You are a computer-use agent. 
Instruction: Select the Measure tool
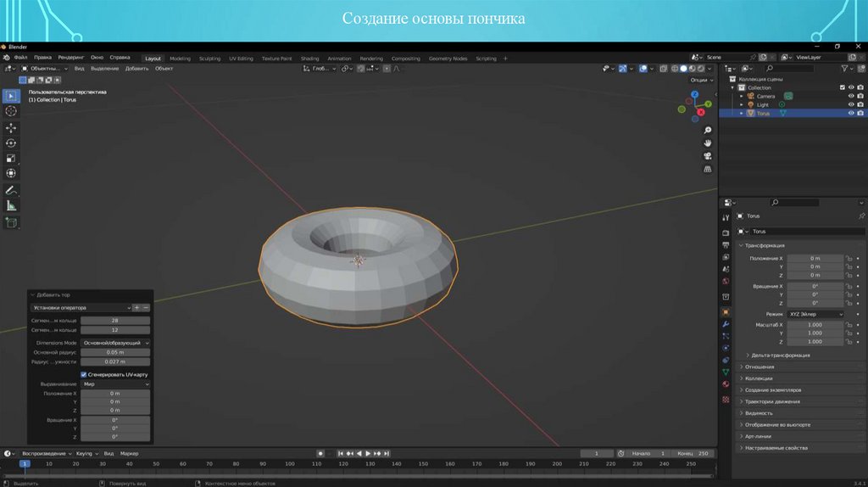(11, 205)
